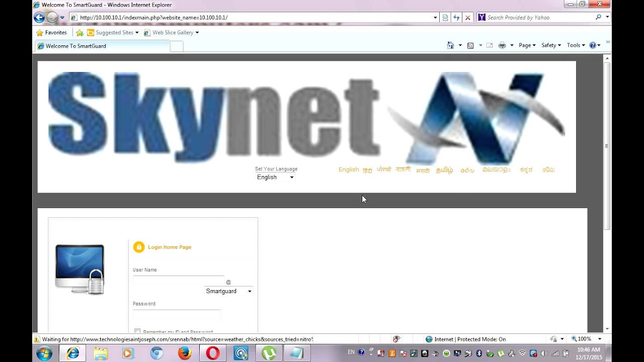644x362 pixels.
Task: Open the Set Your Language dropdown
Action: [275, 177]
